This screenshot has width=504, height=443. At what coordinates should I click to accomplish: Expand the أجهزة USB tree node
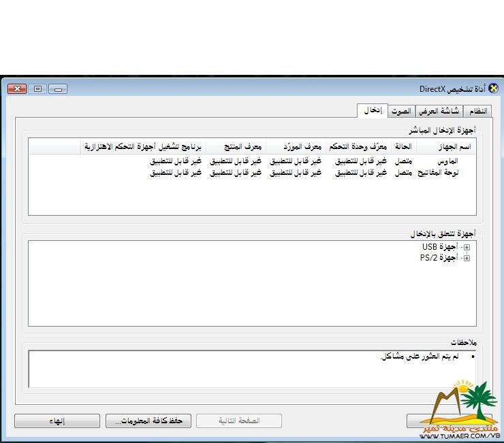click(467, 248)
